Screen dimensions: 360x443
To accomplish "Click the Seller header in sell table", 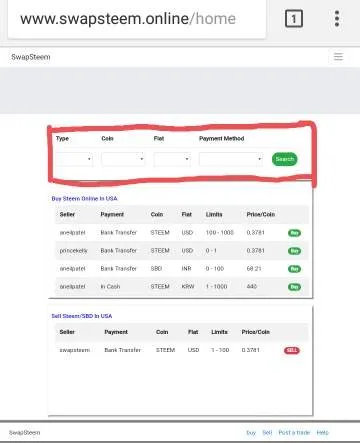I will pos(67,332).
